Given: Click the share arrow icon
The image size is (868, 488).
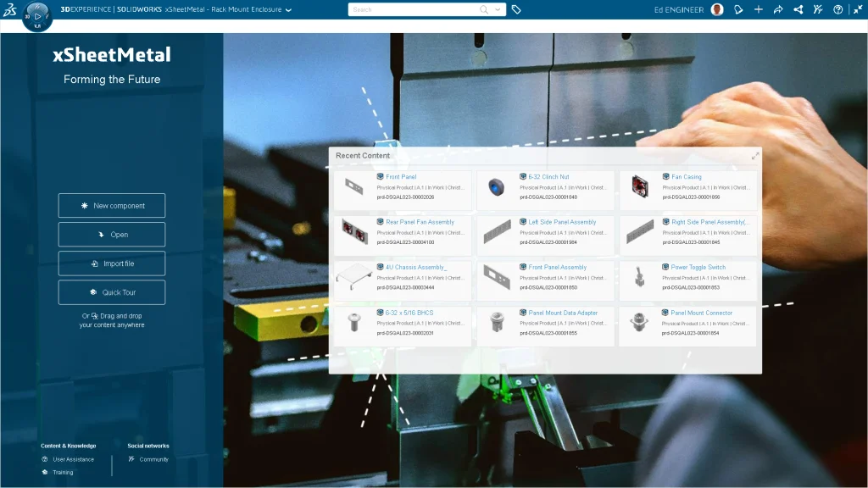Looking at the screenshot, I should click(778, 9).
